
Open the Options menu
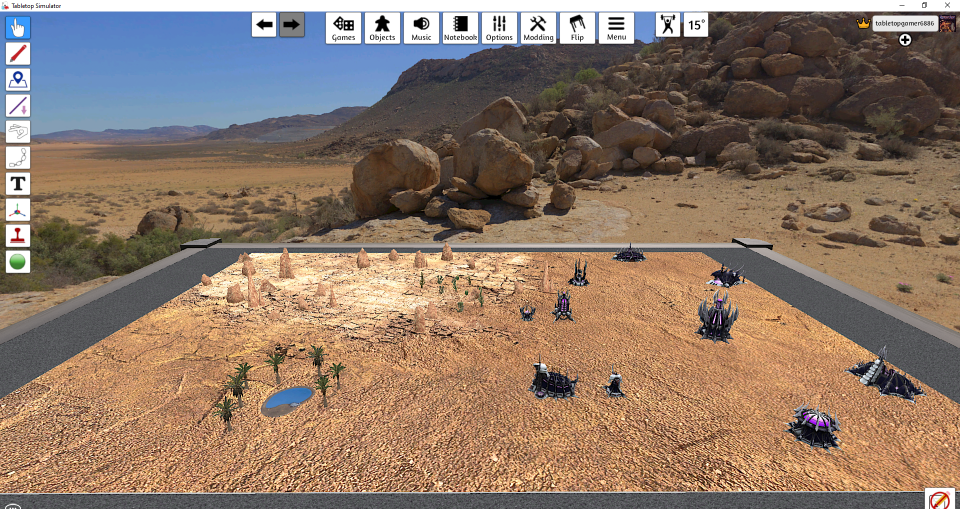tap(500, 28)
